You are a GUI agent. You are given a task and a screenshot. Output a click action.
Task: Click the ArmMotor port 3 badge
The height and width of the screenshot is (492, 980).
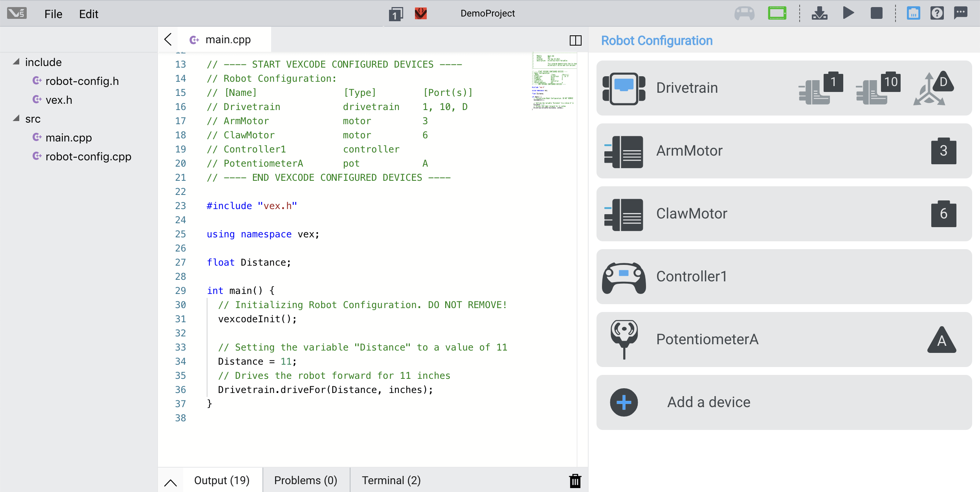pyautogui.click(x=943, y=151)
